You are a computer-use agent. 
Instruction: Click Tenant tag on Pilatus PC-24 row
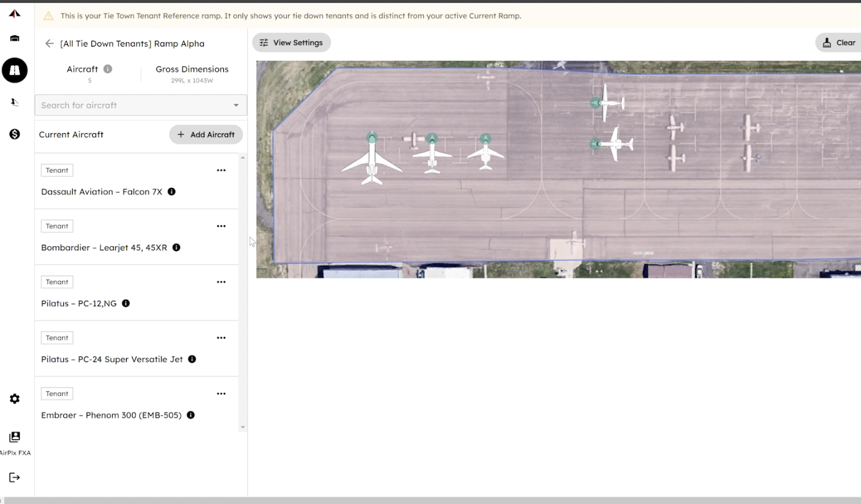[x=57, y=338]
